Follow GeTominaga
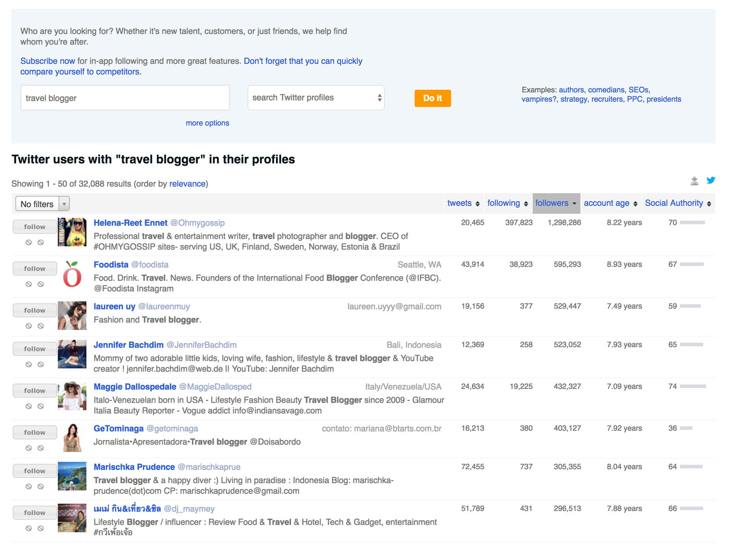This screenshot has width=756, height=544. pos(35,432)
